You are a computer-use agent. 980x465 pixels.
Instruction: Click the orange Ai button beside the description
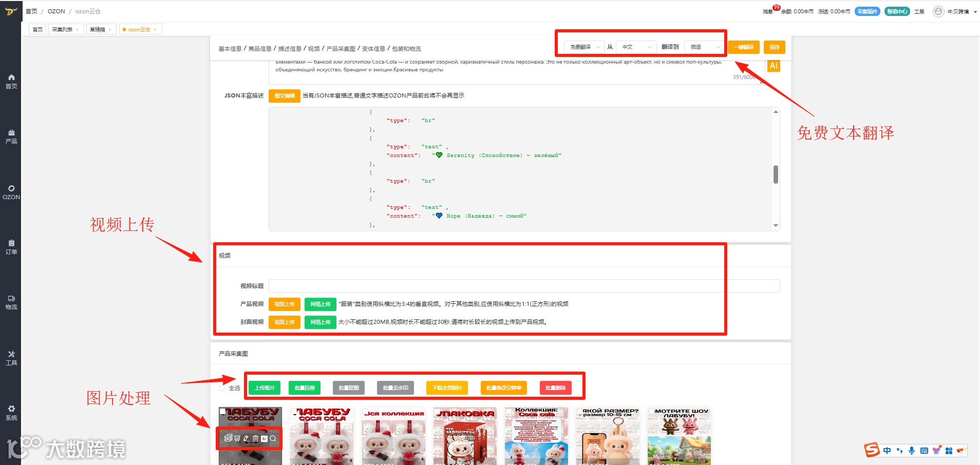774,66
